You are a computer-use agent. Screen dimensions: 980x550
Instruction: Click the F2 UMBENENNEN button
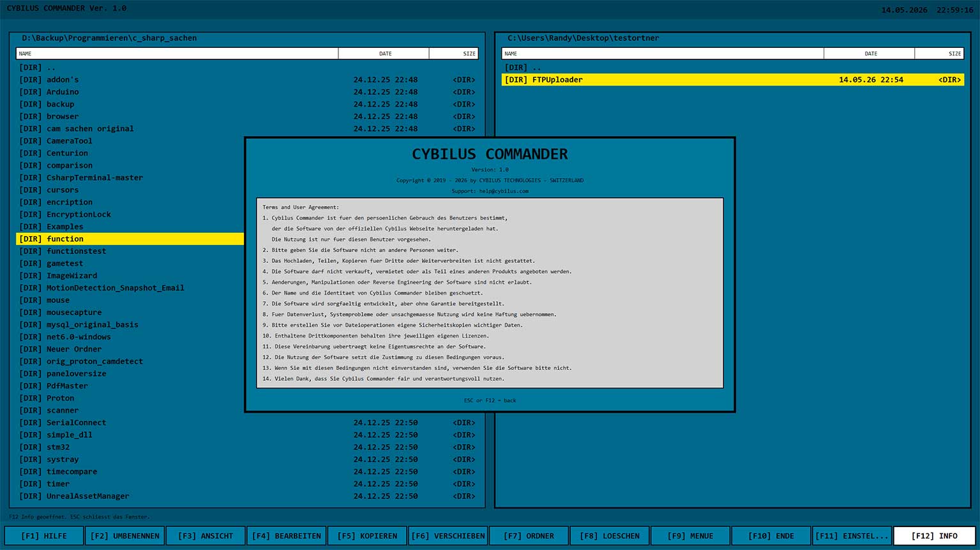tap(125, 536)
